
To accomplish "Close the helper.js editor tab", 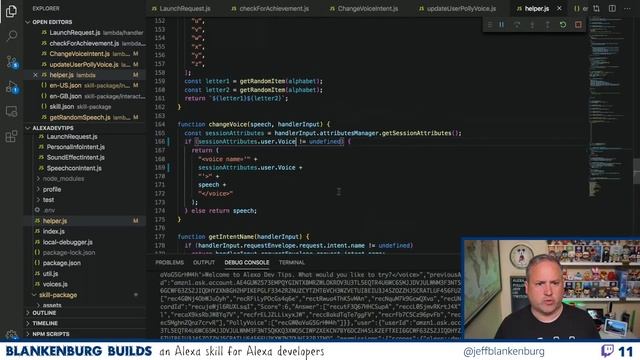I will pyautogui.click(x=559, y=8).
